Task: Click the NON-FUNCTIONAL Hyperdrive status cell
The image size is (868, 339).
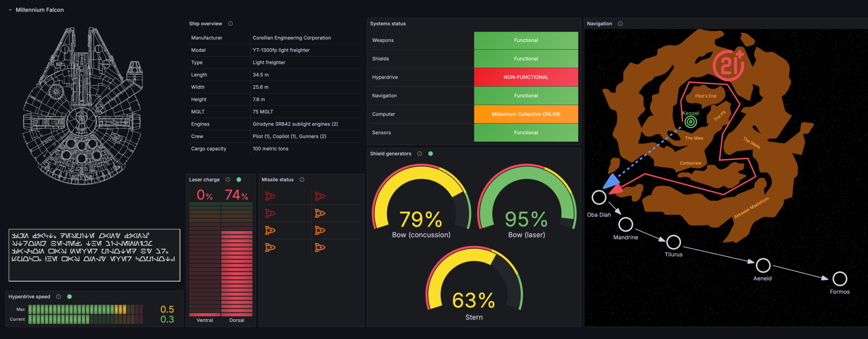Action: (x=526, y=77)
